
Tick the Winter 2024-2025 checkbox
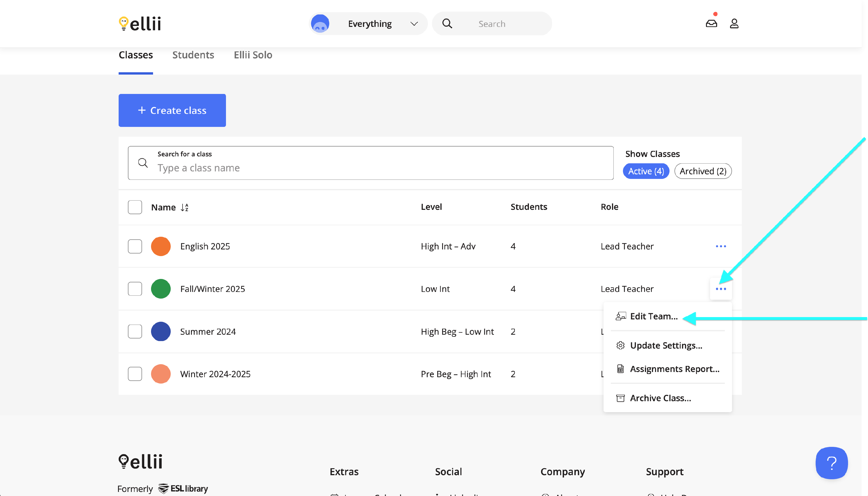135,374
